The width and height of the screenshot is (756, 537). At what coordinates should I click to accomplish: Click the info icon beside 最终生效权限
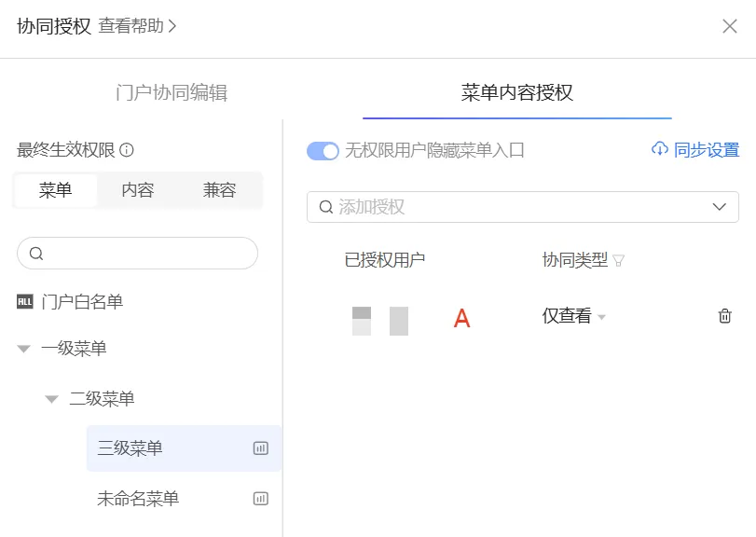[x=128, y=150]
